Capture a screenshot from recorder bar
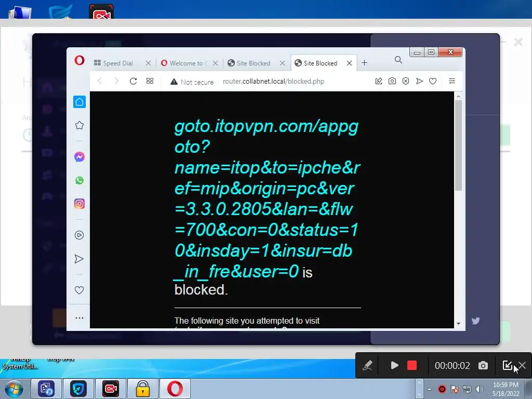Viewport: 532px width, 399px height. click(x=483, y=365)
